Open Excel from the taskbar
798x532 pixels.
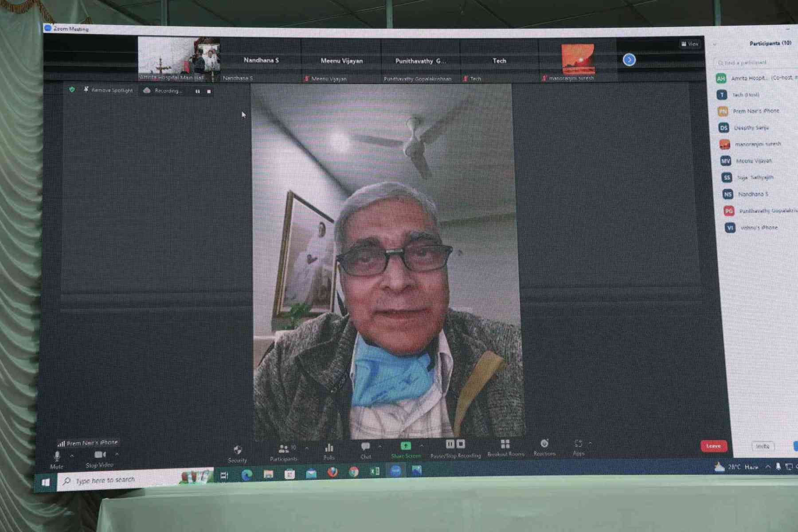pos(375,472)
